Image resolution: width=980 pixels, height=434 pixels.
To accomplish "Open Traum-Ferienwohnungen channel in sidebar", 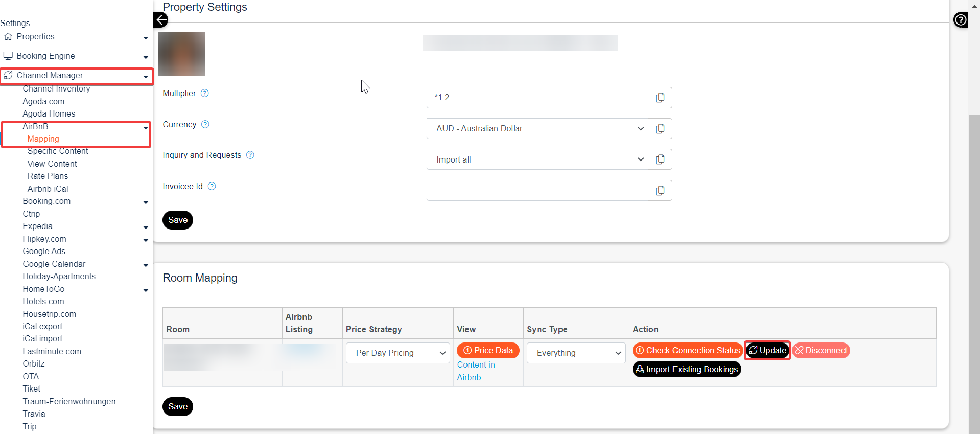I will [69, 401].
